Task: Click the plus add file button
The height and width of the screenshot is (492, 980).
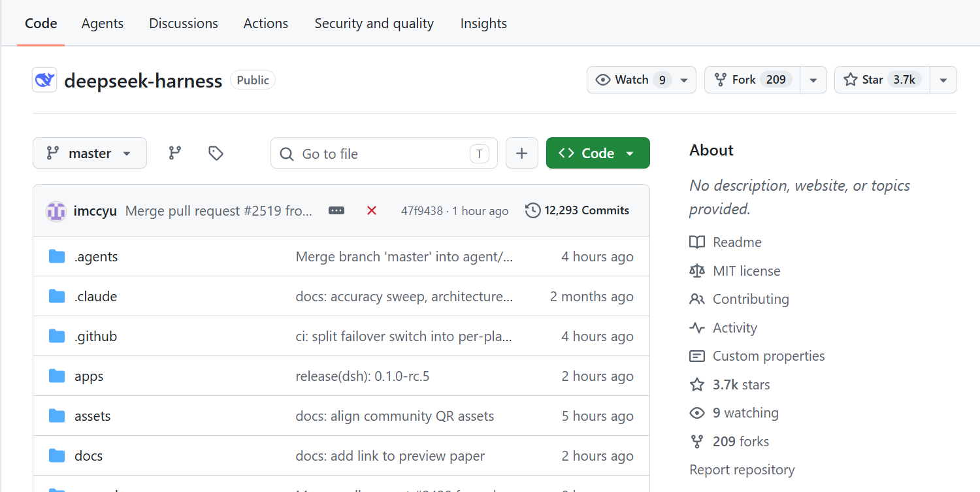Action: [x=521, y=153]
